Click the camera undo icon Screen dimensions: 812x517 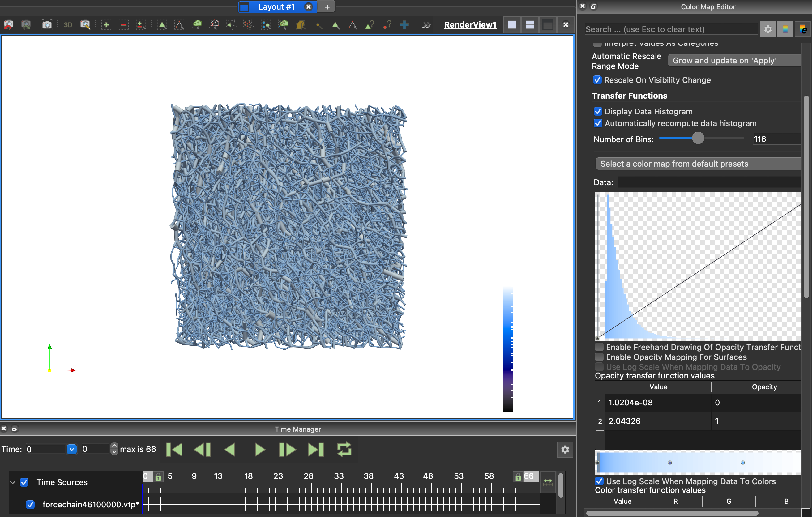pos(8,25)
